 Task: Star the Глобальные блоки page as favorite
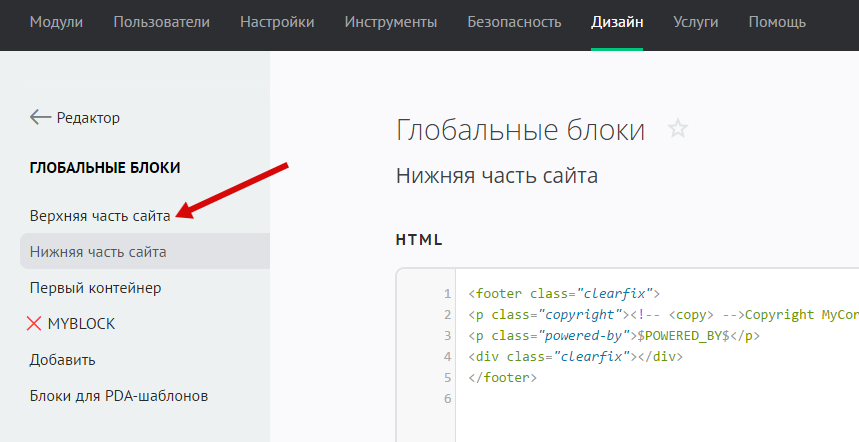[x=678, y=129]
